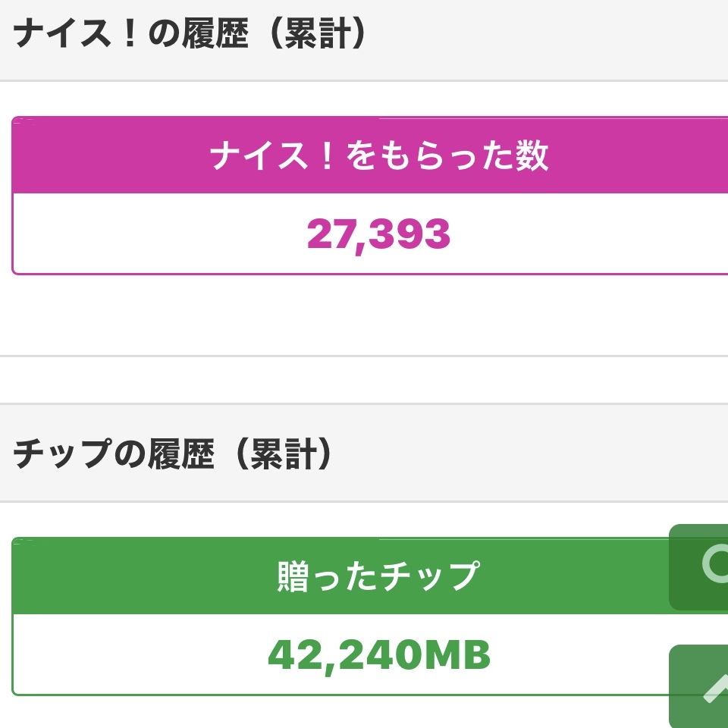Screen dimensions: 728x728
Task: Click the 27,393 nice count value
Action: click(378, 234)
